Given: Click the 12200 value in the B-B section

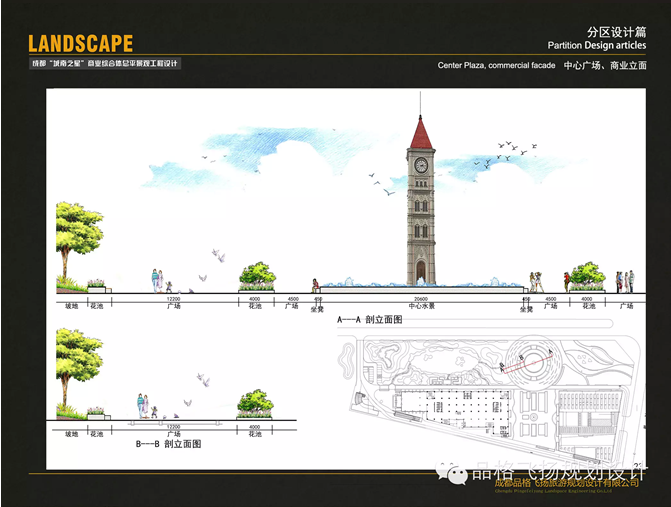Looking at the screenshot, I should click(x=173, y=427).
